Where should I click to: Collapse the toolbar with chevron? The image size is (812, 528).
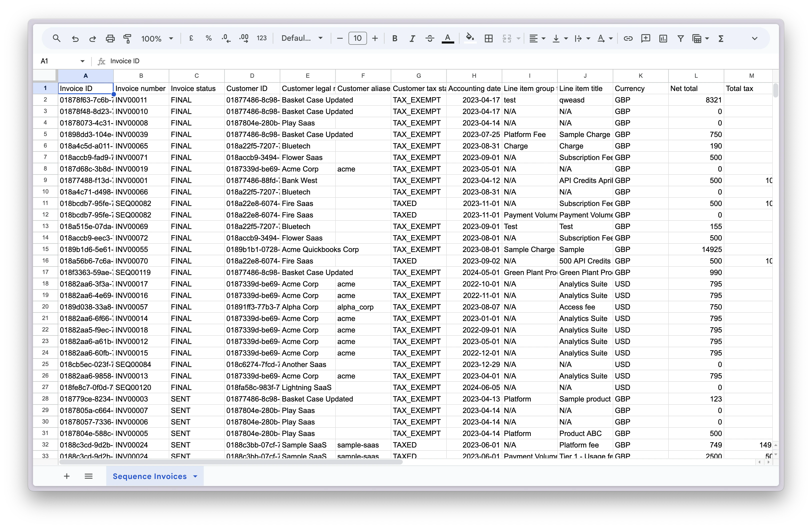coord(754,38)
